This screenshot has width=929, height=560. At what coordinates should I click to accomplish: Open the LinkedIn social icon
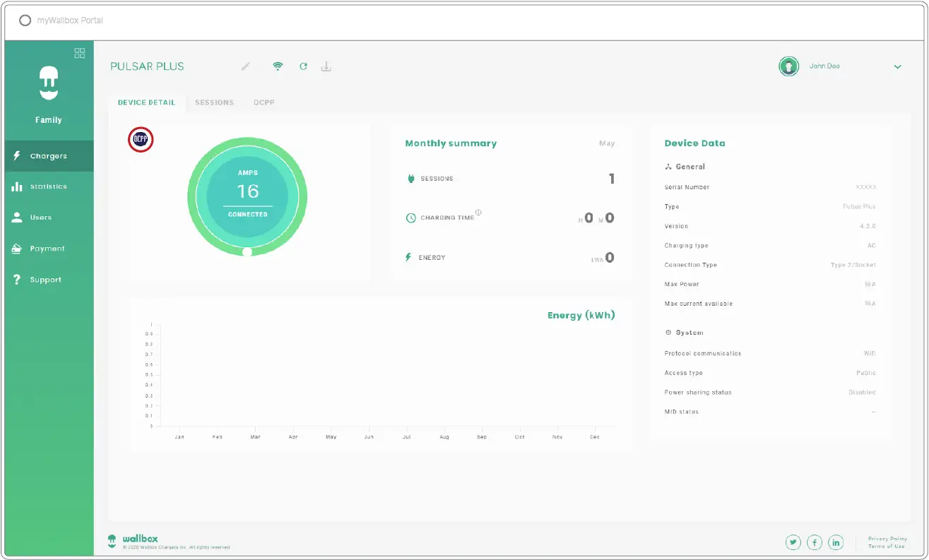836,542
